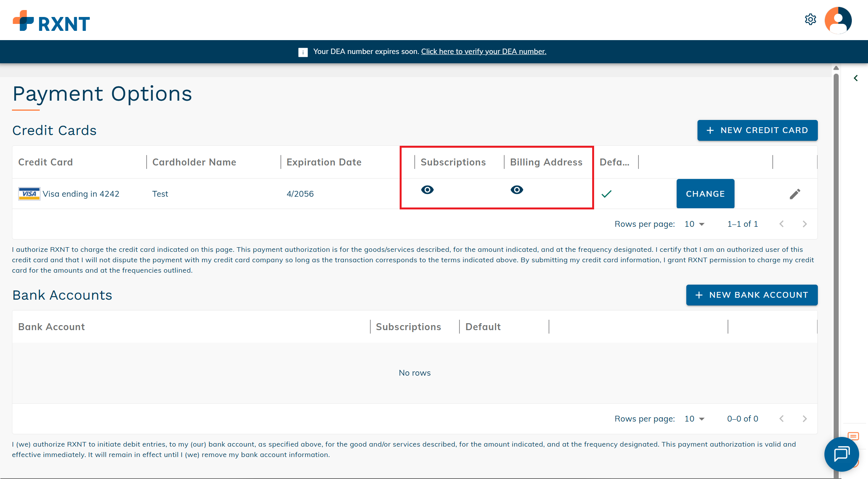Image resolution: width=868 pixels, height=479 pixels.
Task: Open bank accounts rows per page dropdown
Action: pos(694,419)
